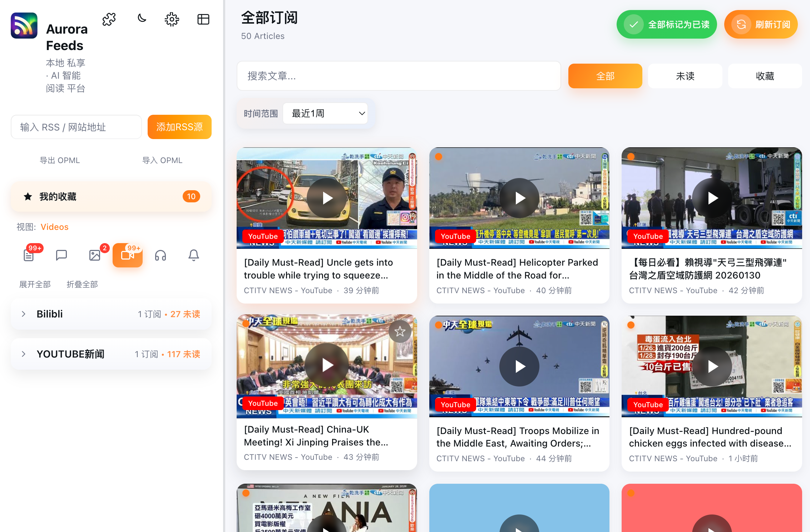The image size is (810, 532).
Task: Open settings with the gear icon
Action: coord(172,19)
